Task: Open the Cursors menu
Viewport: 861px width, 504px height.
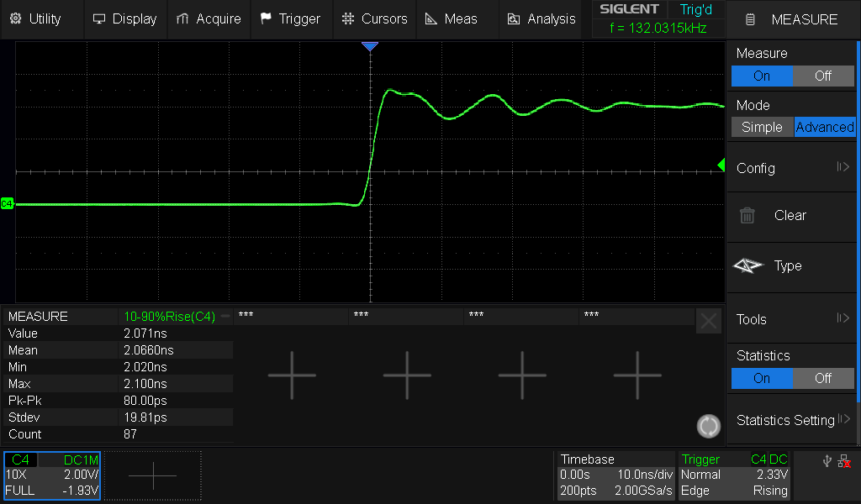Action: coord(375,18)
